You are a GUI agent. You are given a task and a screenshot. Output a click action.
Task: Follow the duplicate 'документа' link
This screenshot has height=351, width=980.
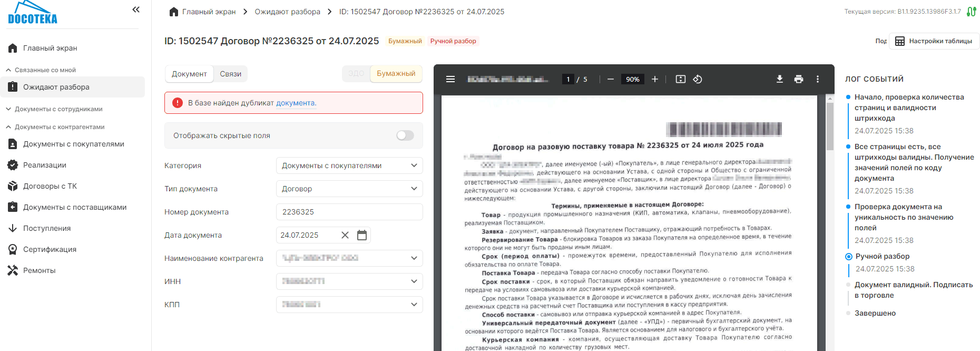(x=295, y=103)
